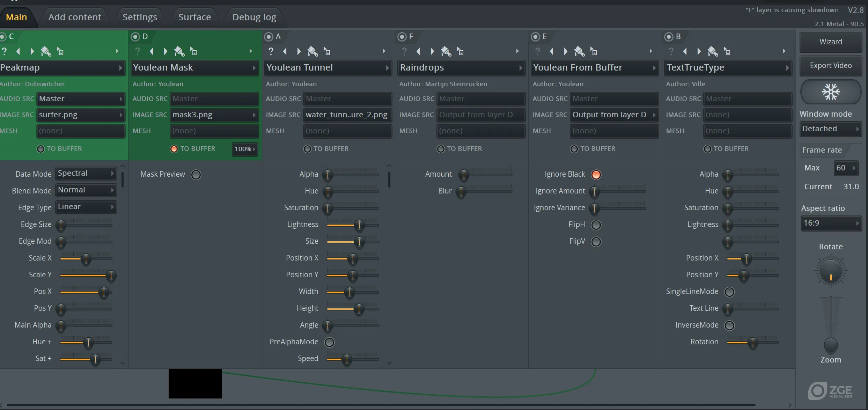Click the Zoom vertical slider handle
The width and height of the screenshot is (868, 410).
831,345
